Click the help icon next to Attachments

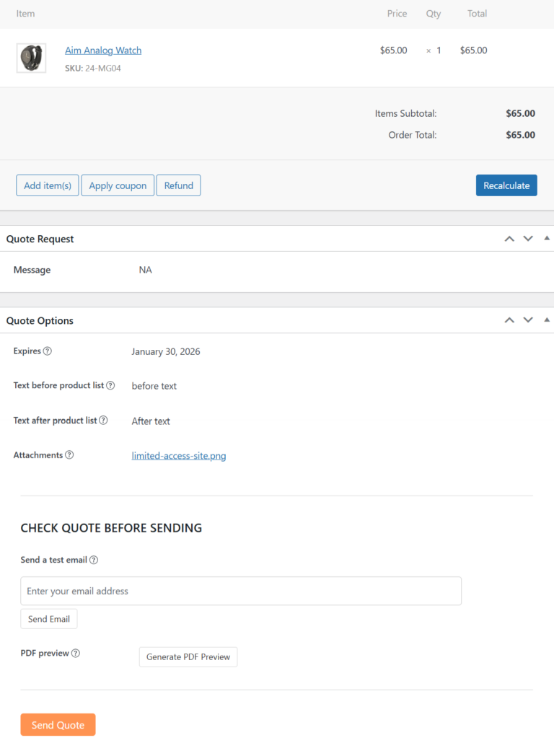click(x=69, y=455)
